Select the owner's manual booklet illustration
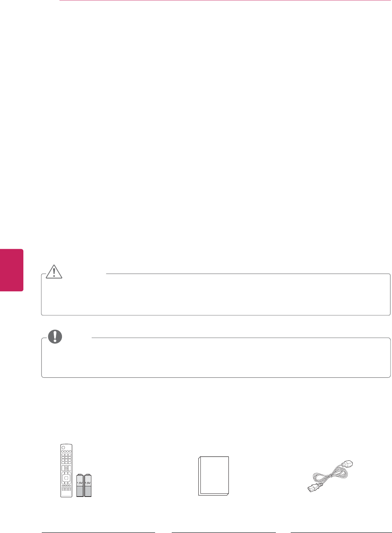Viewport: 392px width, 533px height. [x=214, y=476]
